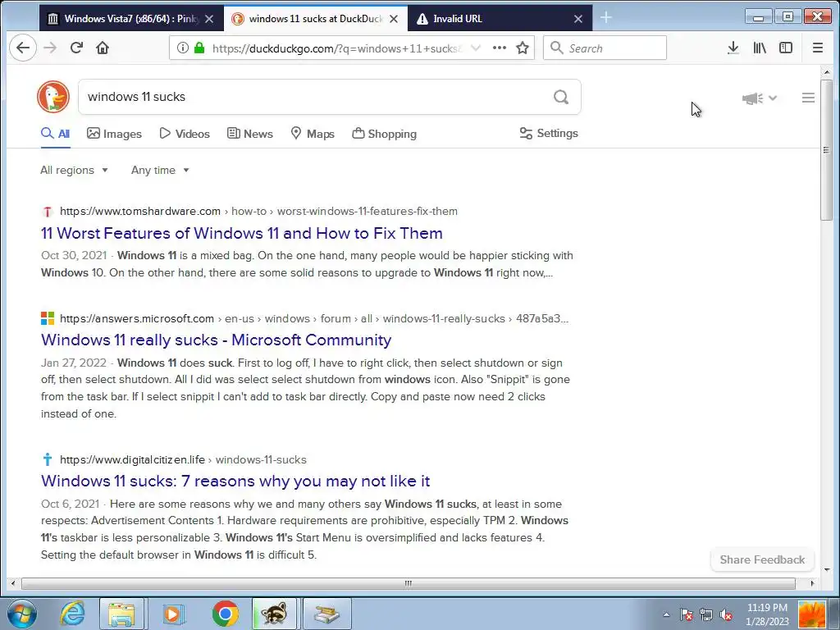Click the Forward arrow button

click(x=50, y=48)
